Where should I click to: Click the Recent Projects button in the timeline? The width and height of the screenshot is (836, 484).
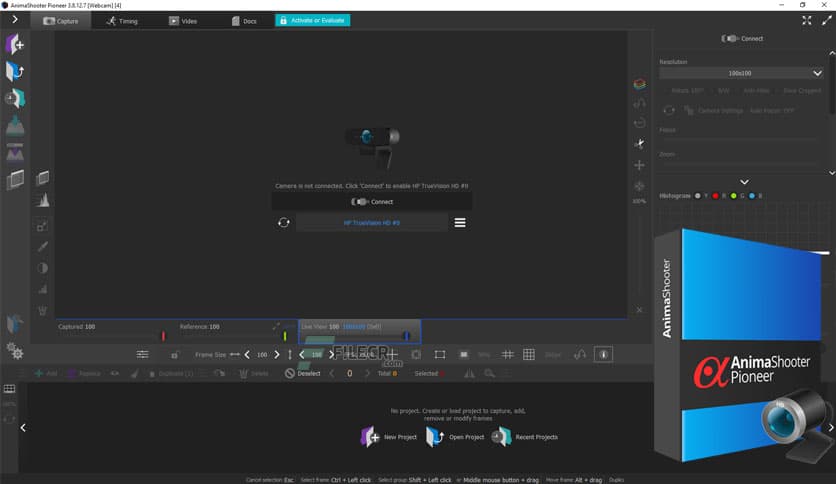pyautogui.click(x=525, y=437)
